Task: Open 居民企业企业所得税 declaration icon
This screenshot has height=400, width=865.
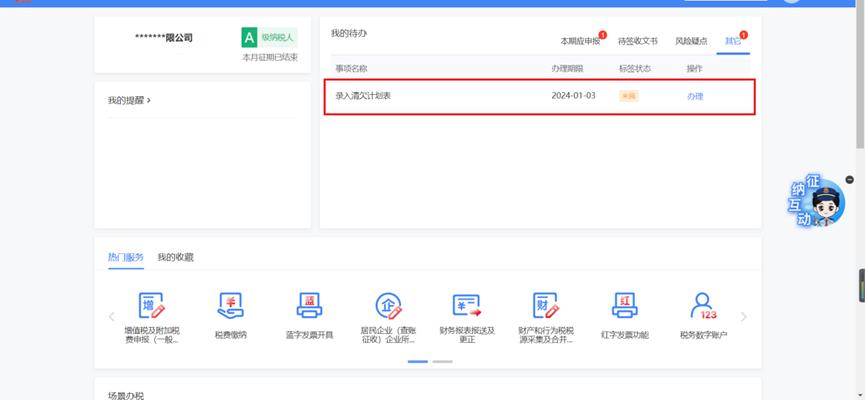Action: (x=388, y=305)
